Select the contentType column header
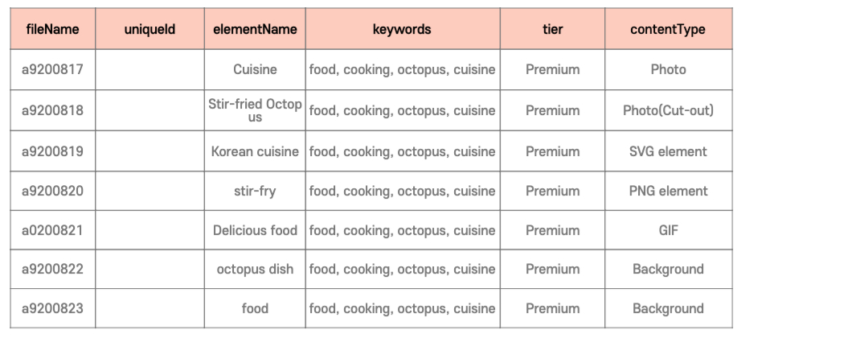The height and width of the screenshot is (338, 868). point(668,30)
